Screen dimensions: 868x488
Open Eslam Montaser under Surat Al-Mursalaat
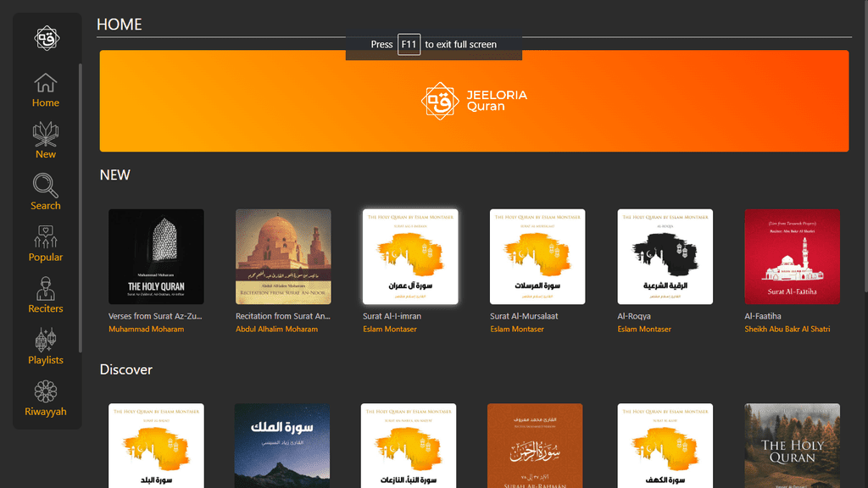coord(517,330)
